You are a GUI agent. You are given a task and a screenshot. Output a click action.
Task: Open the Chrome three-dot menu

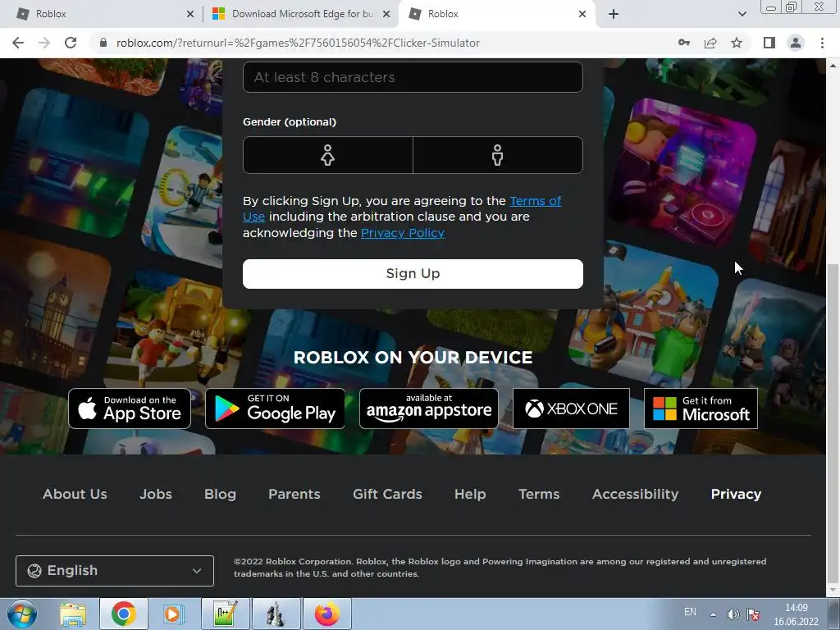click(x=822, y=43)
